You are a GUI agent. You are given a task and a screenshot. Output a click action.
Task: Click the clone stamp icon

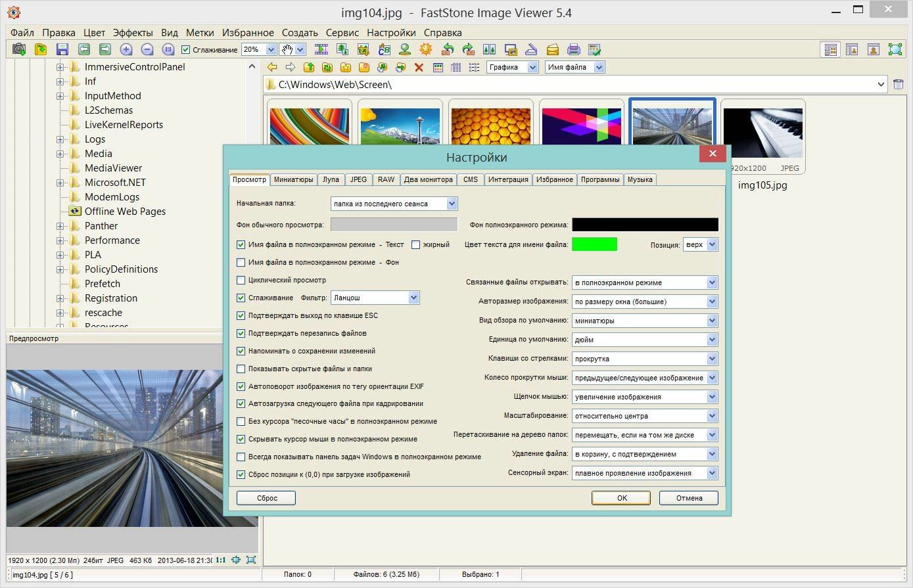[x=405, y=49]
